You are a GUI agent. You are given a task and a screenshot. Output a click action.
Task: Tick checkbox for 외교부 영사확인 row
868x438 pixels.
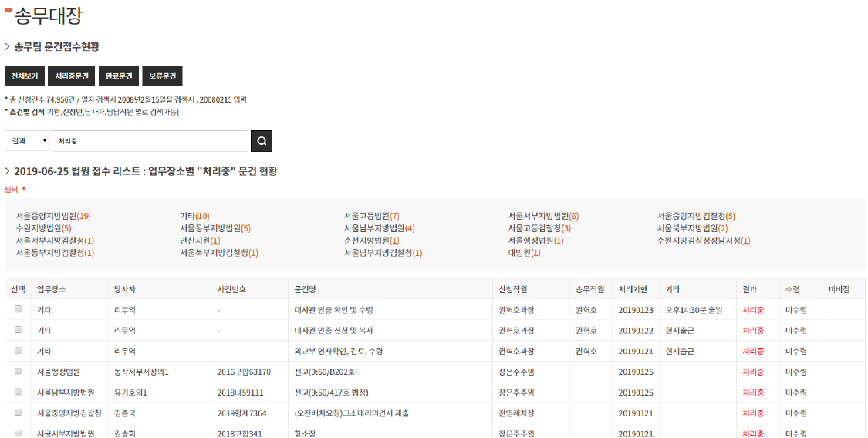pyautogui.click(x=19, y=351)
